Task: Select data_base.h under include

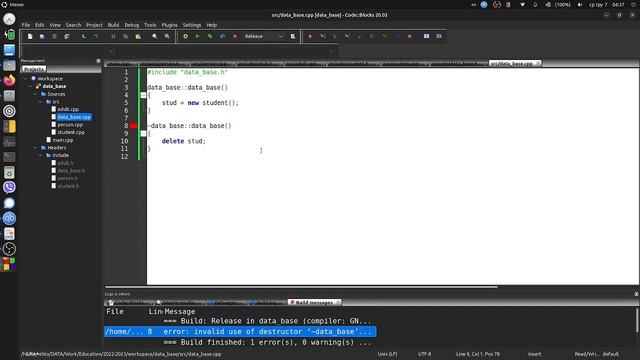Action: click(x=71, y=171)
